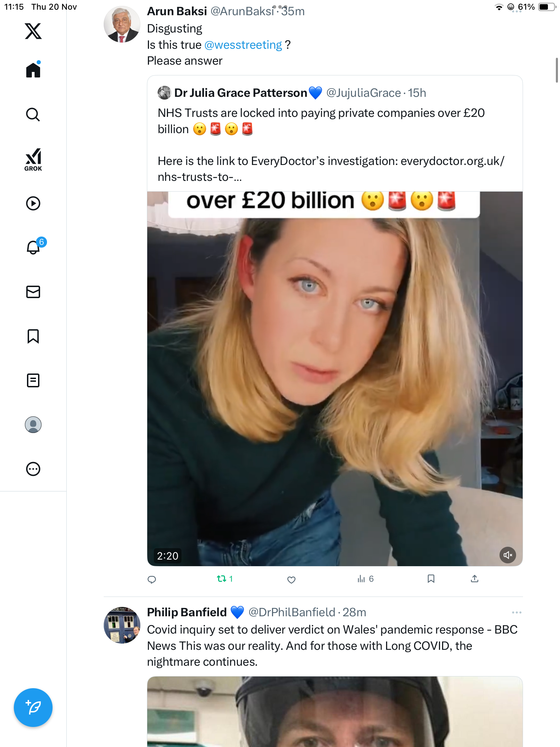Viewport: 560px width, 747px height.
Task: Go to the Home feed
Action: coord(33,70)
